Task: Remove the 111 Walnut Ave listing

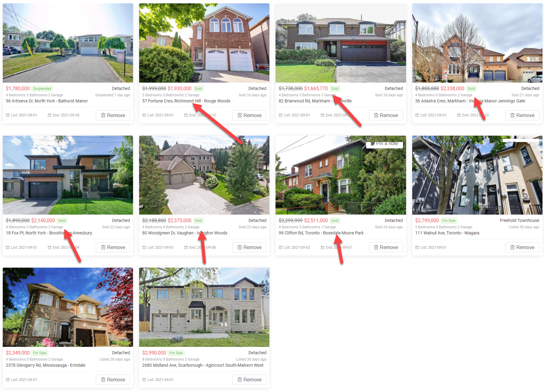Action: tap(522, 247)
